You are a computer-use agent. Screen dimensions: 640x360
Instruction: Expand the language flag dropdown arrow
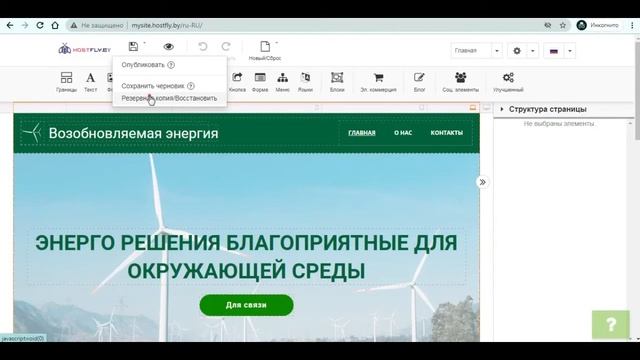click(570, 51)
